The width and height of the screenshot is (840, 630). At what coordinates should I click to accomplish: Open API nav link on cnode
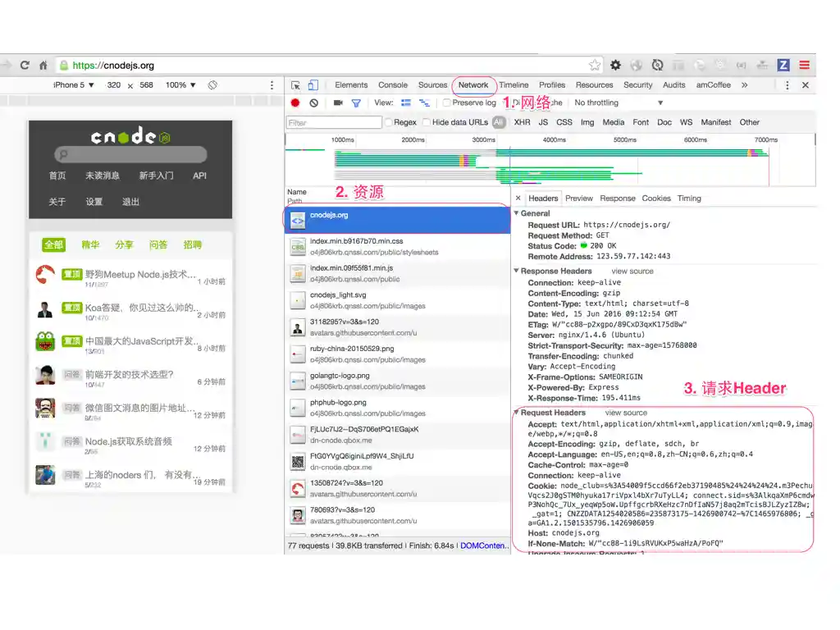(x=200, y=176)
